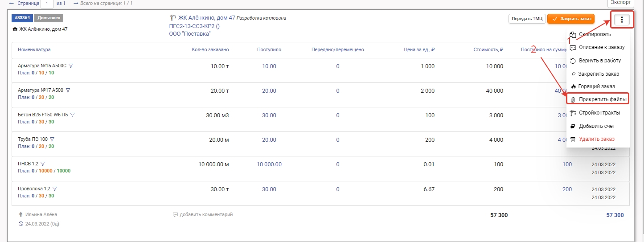This screenshot has width=644, height=242.
Task: Click добавить комментарий link
Action: point(205,214)
